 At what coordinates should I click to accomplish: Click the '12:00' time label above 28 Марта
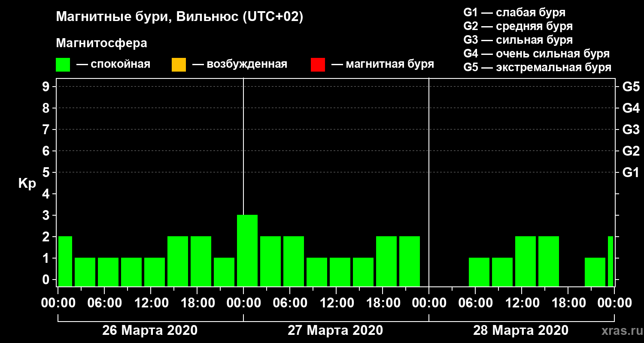[522, 303]
